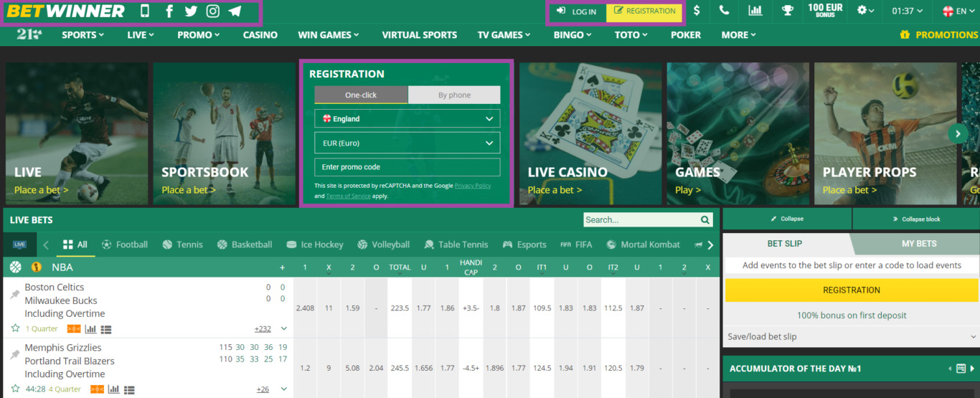The height and width of the screenshot is (398, 980).
Task: Click the 100 EUR bonus badge
Action: 825,11
